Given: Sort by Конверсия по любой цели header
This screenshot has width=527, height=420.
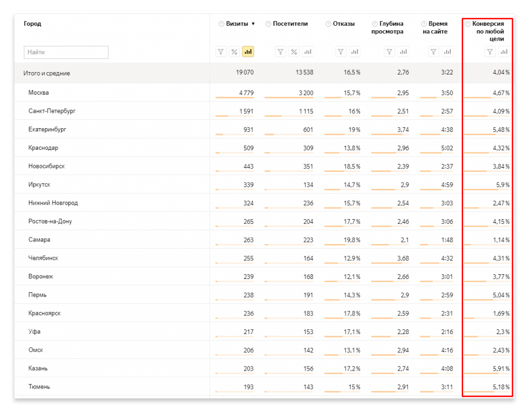Looking at the screenshot, I should coord(488,31).
